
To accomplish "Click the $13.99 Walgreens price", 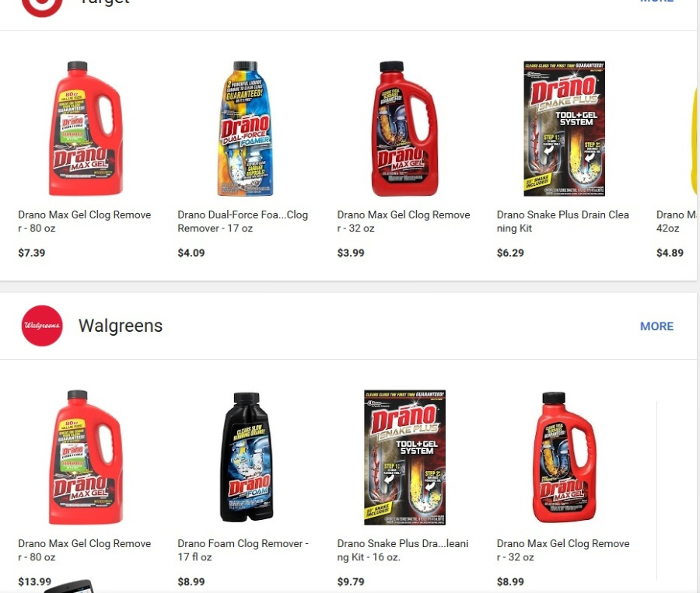I will pyautogui.click(x=35, y=582).
